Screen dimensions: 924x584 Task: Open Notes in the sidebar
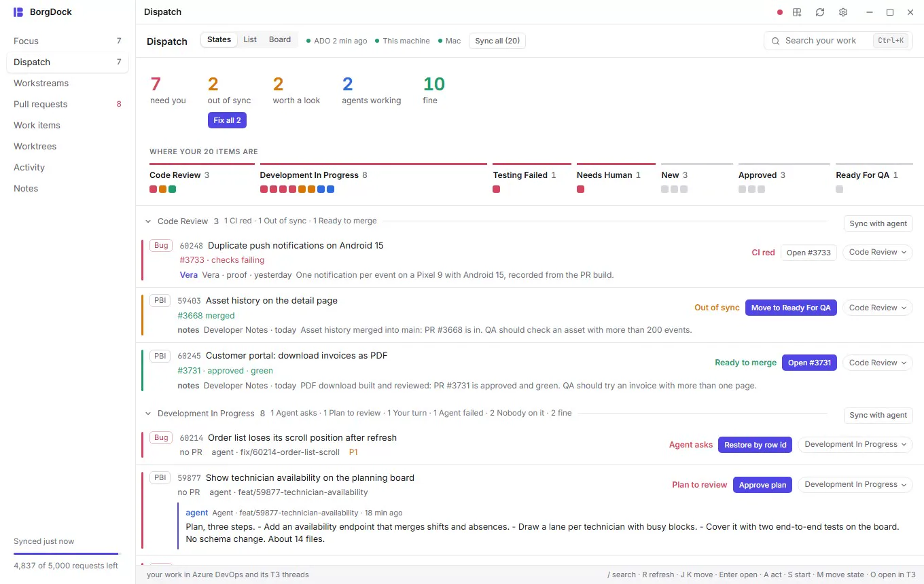[x=67, y=188]
